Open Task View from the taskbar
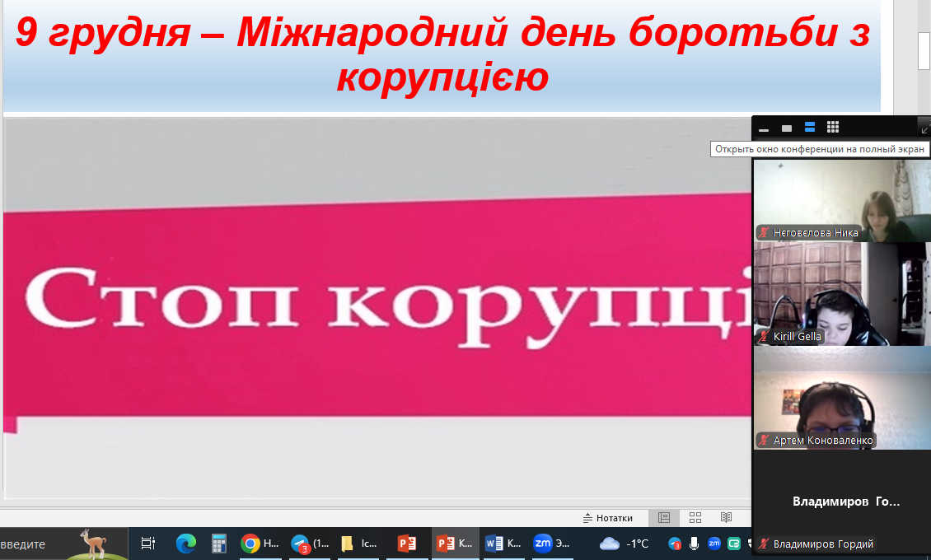The image size is (931, 560). click(x=147, y=544)
